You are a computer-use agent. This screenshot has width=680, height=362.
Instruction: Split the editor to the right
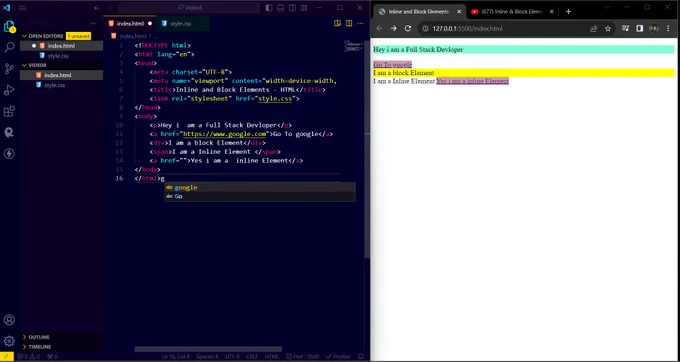pos(349,23)
